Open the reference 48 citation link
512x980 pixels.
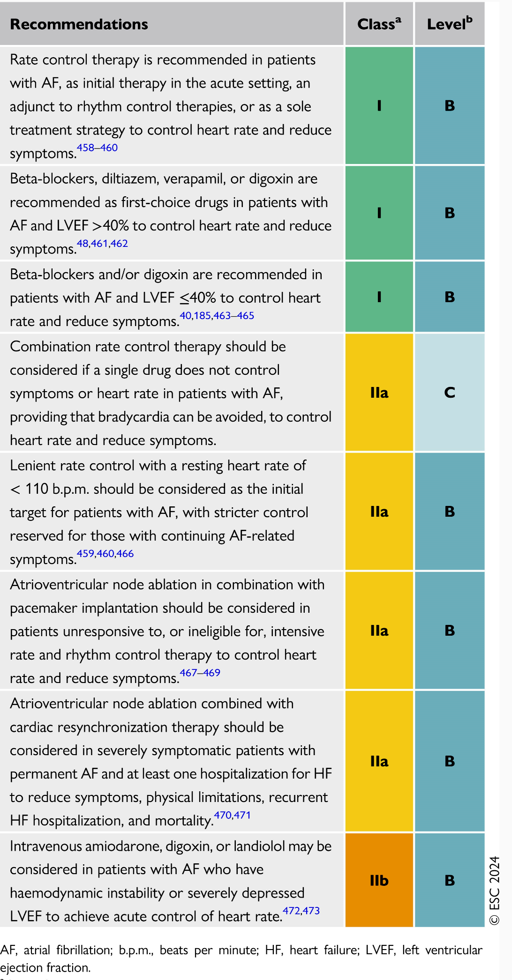point(83,244)
